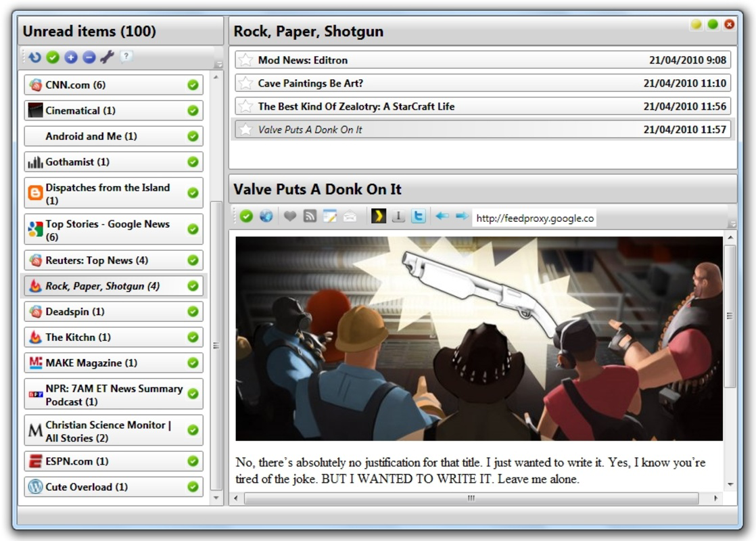The height and width of the screenshot is (541, 756).
Task: Star The Best Kind Of Zealotry item
Action: (x=246, y=106)
